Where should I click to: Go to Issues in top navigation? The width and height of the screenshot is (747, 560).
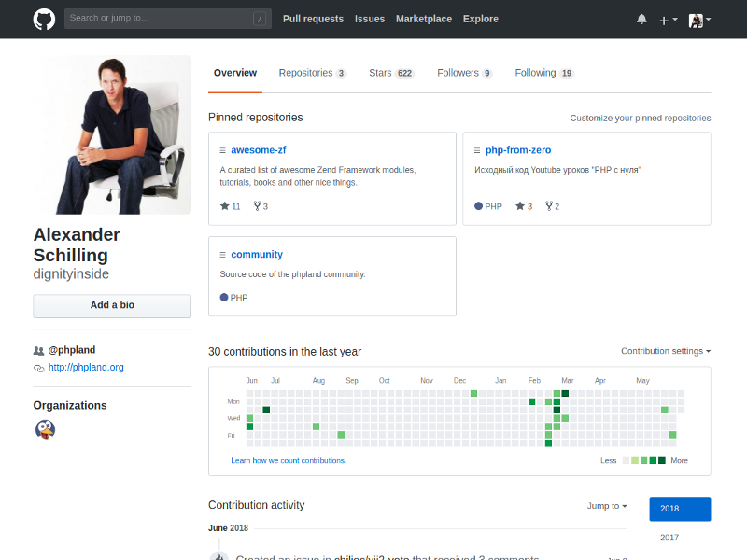370,19
